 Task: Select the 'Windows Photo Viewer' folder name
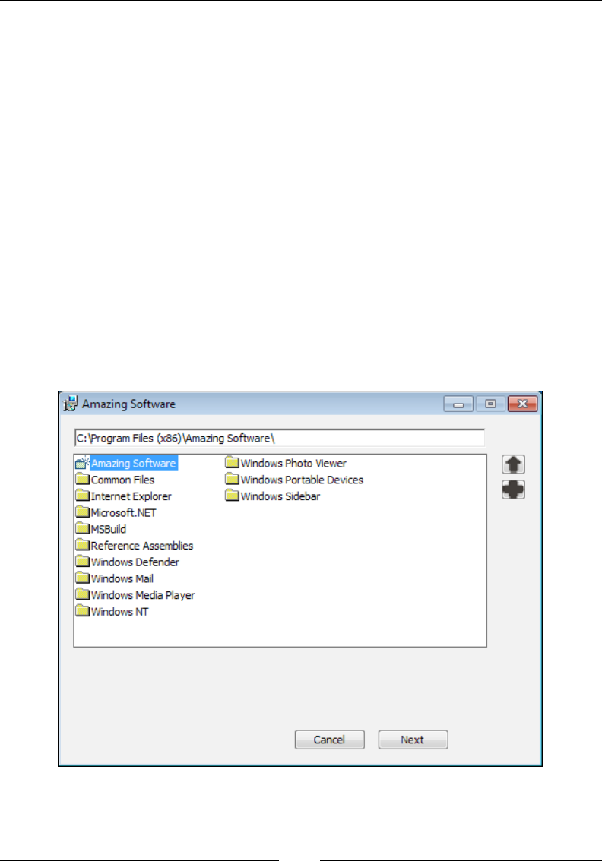click(x=293, y=464)
